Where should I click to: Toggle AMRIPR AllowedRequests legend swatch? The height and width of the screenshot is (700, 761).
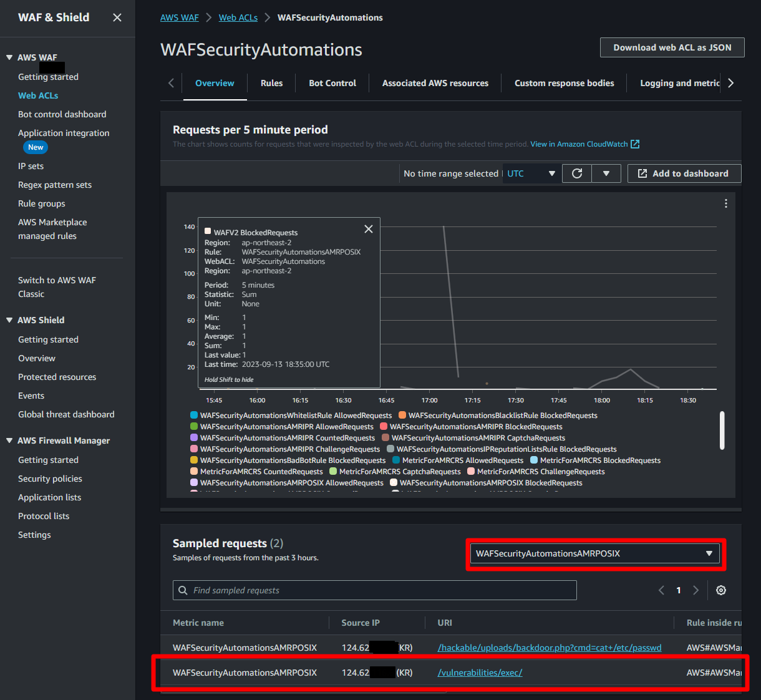click(x=194, y=426)
